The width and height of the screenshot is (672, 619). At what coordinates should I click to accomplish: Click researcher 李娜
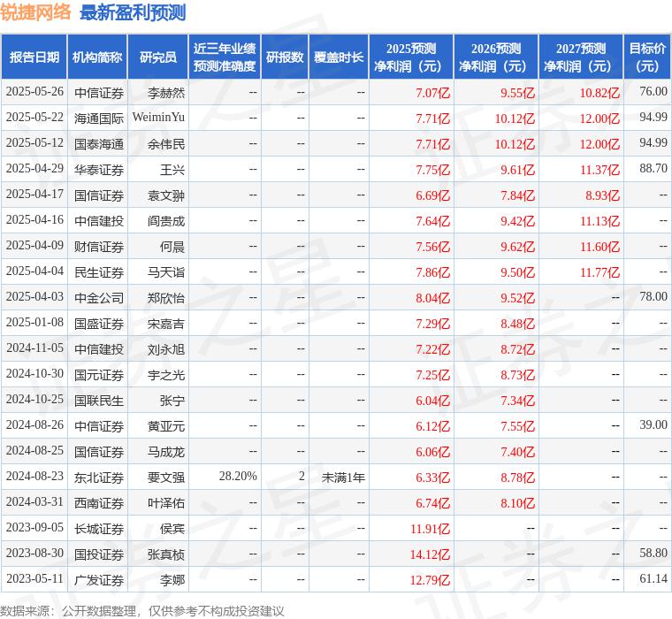[172, 580]
